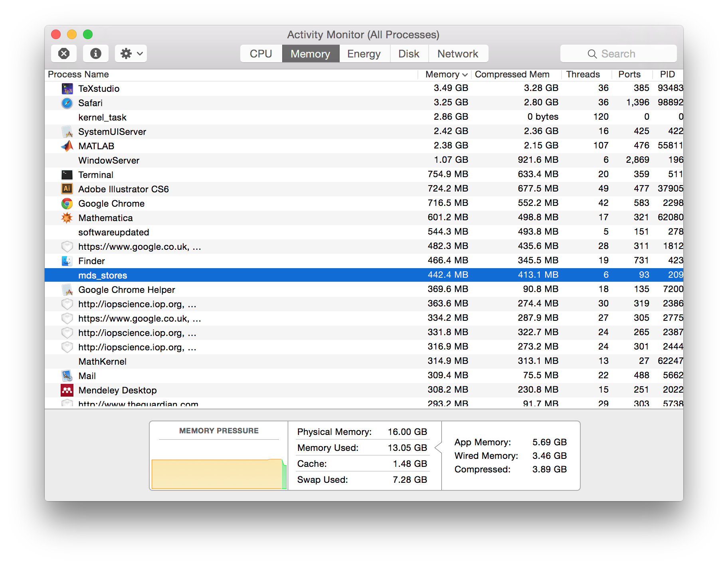Click the MATLAB logo icon

[67, 146]
